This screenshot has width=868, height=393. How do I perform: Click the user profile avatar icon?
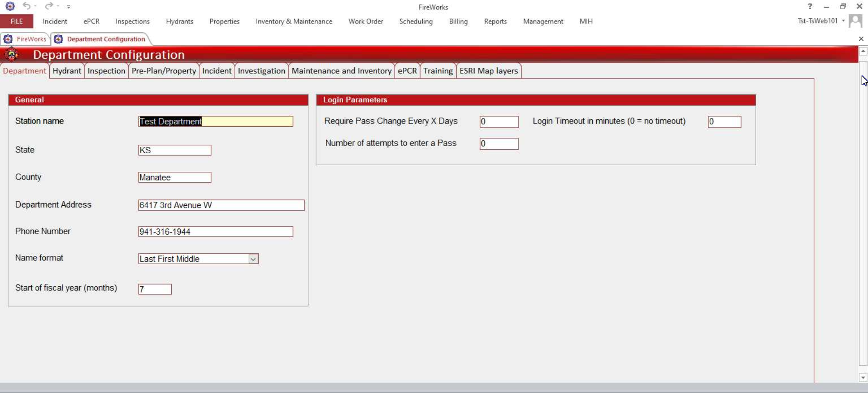pyautogui.click(x=855, y=21)
